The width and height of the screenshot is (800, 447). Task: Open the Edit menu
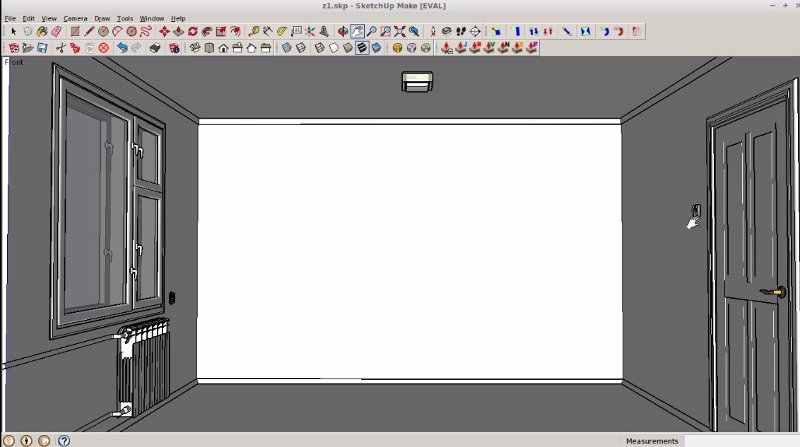click(x=29, y=18)
